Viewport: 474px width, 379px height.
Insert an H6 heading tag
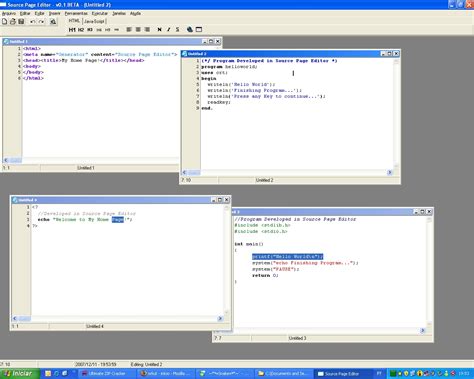click(116, 30)
